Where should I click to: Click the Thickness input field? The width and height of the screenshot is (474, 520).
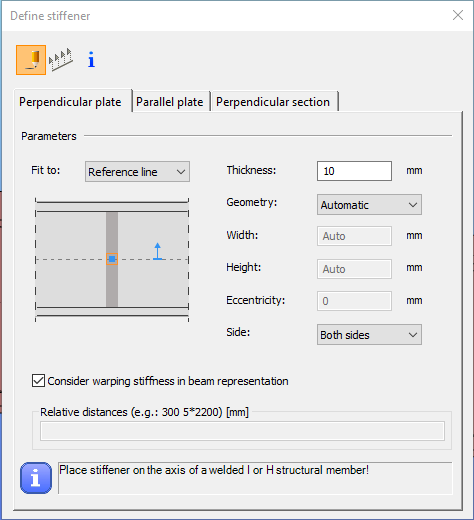tap(354, 171)
